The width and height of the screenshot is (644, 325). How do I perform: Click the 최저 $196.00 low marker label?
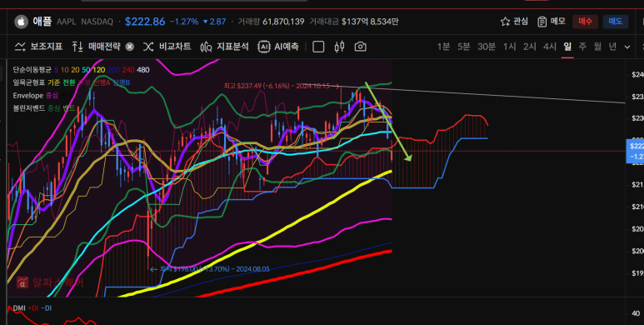click(210, 269)
